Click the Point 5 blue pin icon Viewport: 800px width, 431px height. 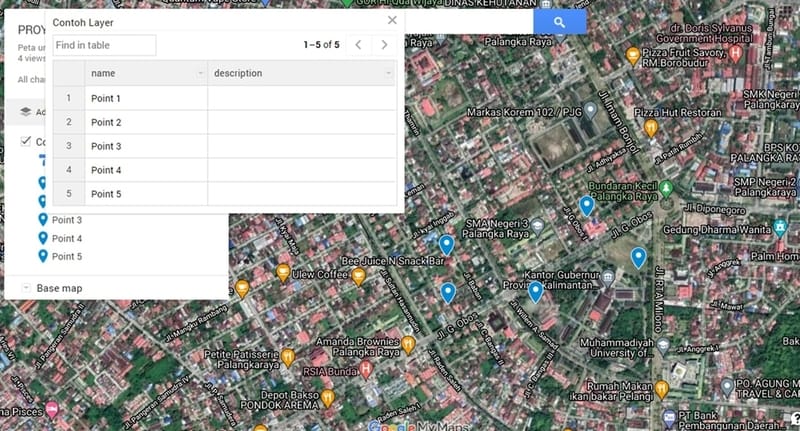click(43, 256)
